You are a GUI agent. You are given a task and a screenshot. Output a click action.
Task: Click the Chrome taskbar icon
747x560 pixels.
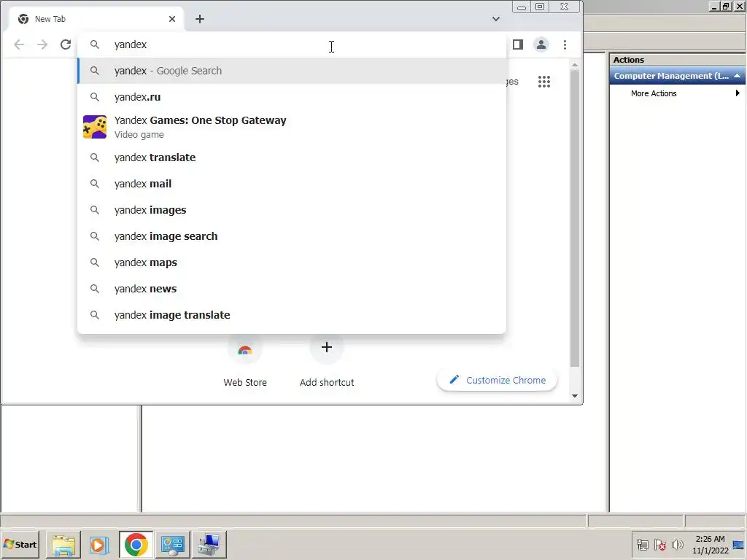[x=136, y=544]
